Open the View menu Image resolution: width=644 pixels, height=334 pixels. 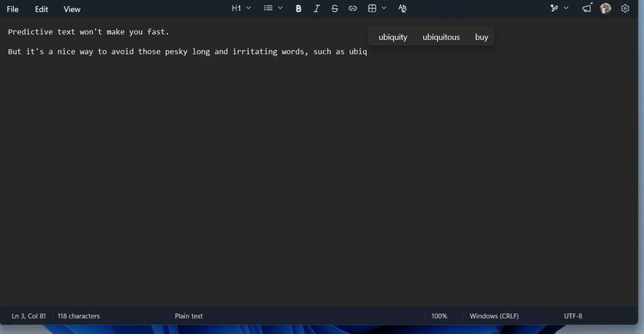(72, 9)
